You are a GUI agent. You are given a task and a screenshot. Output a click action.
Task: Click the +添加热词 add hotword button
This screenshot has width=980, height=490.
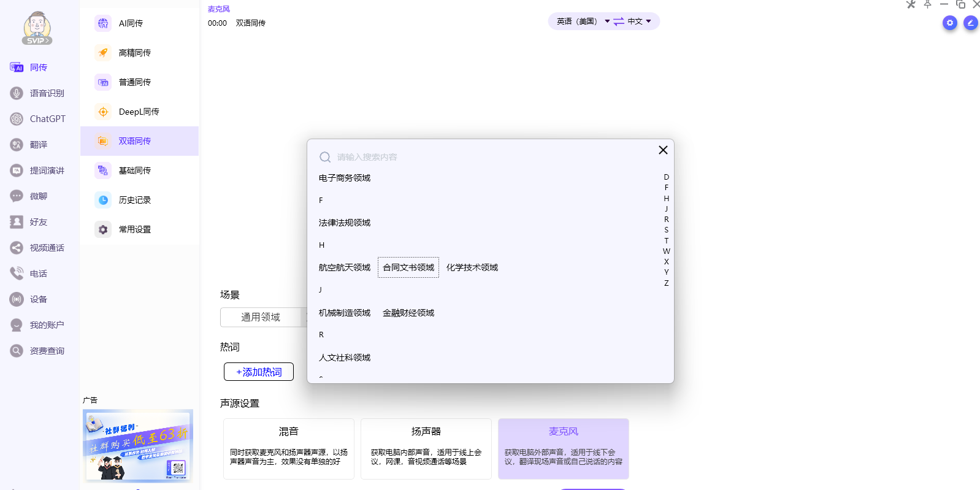pos(259,372)
